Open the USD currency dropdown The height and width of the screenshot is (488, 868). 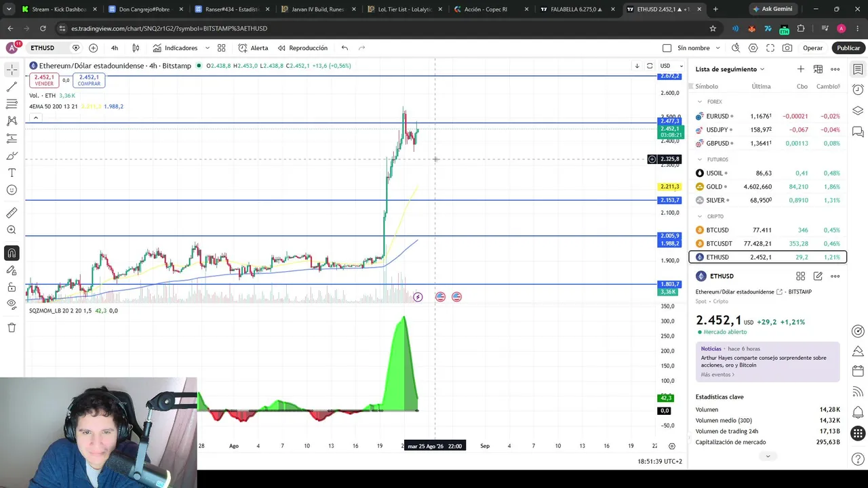coord(671,66)
